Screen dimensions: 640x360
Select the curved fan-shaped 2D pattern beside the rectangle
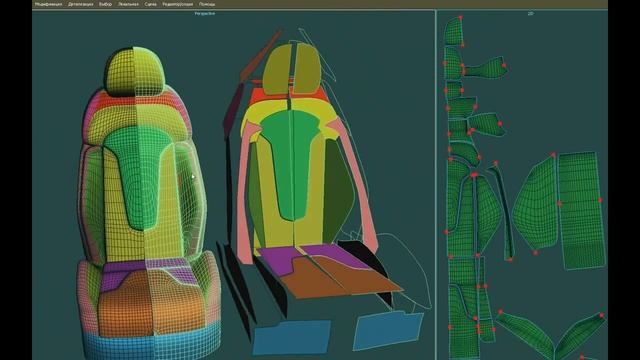tap(536, 204)
